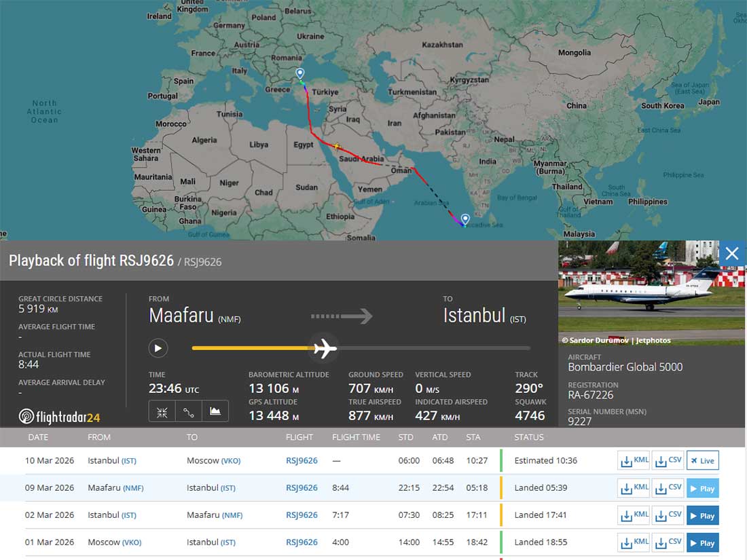Viewport: 747px width, 560px height.
Task: Click the Maafaru origin pin on the map
Action: point(465,219)
